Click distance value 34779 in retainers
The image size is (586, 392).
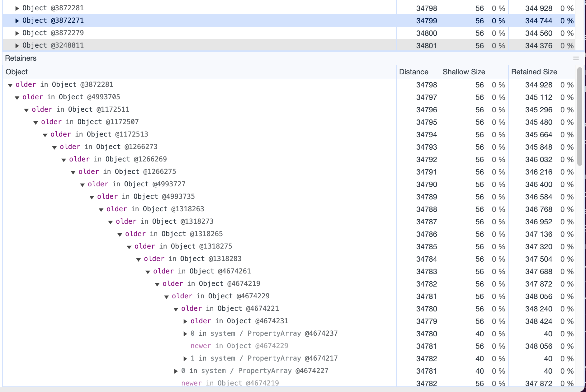pos(427,321)
